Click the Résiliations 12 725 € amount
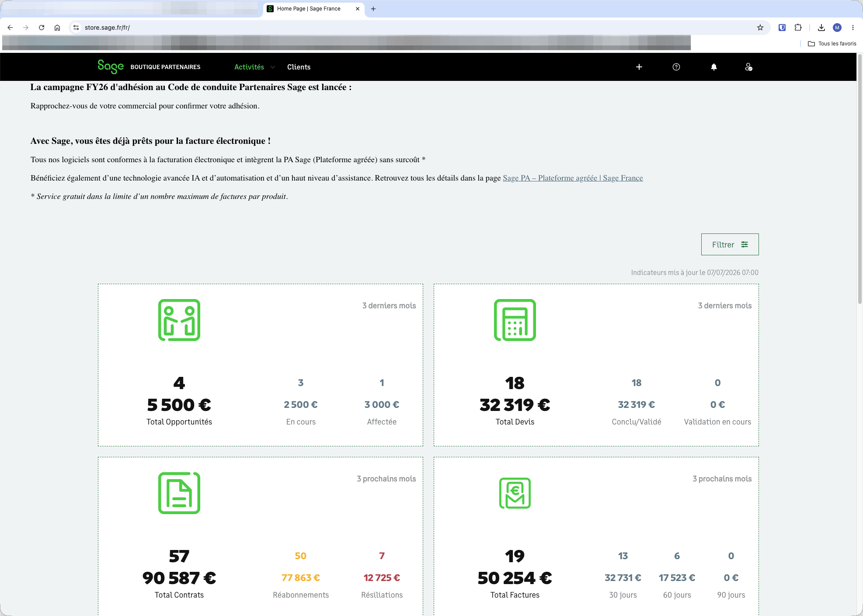Viewport: 863px width, 616px height. coord(382,578)
